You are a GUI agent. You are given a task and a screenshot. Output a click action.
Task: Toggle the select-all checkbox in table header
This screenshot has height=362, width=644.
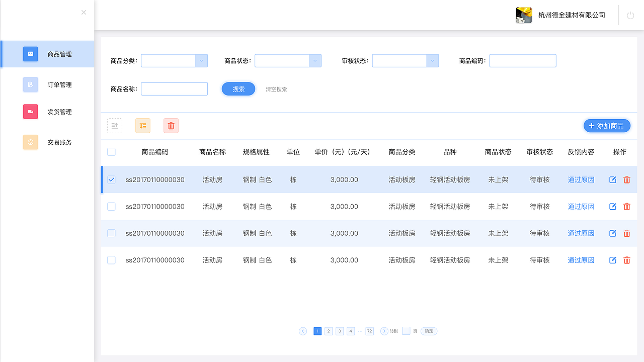click(x=112, y=152)
